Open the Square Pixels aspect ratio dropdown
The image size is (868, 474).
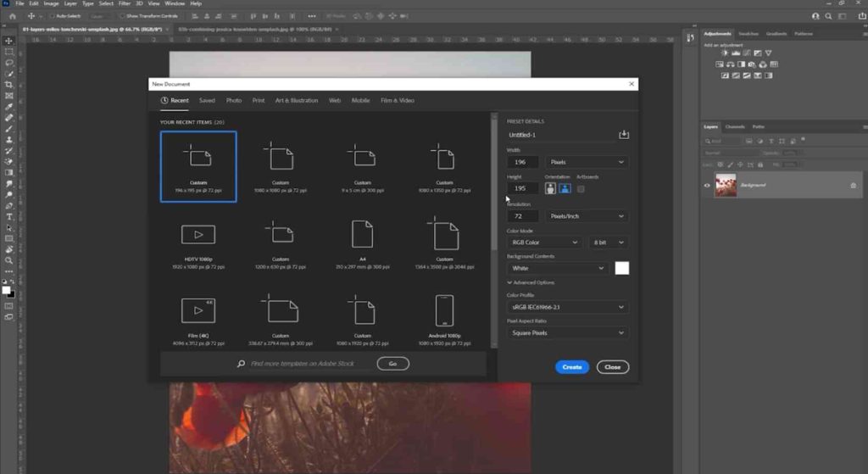(567, 332)
